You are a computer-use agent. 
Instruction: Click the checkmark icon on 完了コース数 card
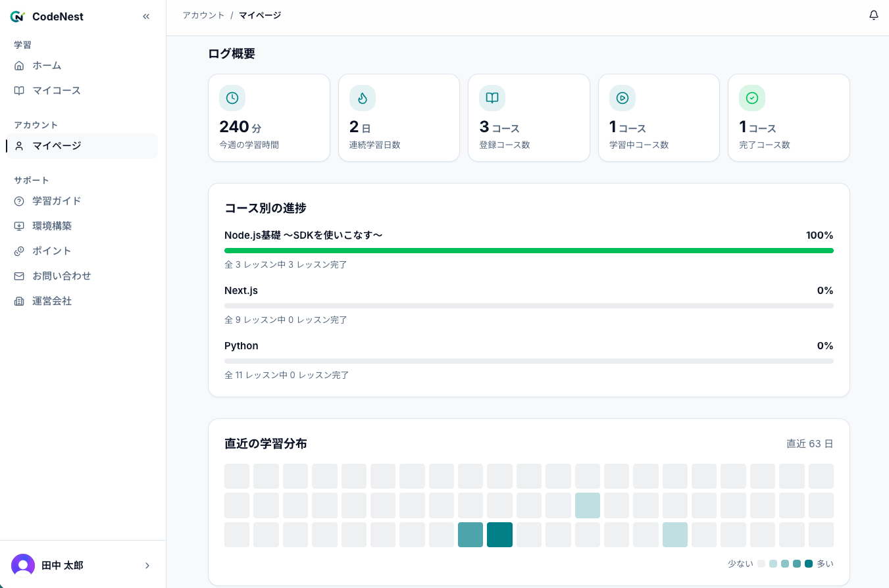(752, 98)
